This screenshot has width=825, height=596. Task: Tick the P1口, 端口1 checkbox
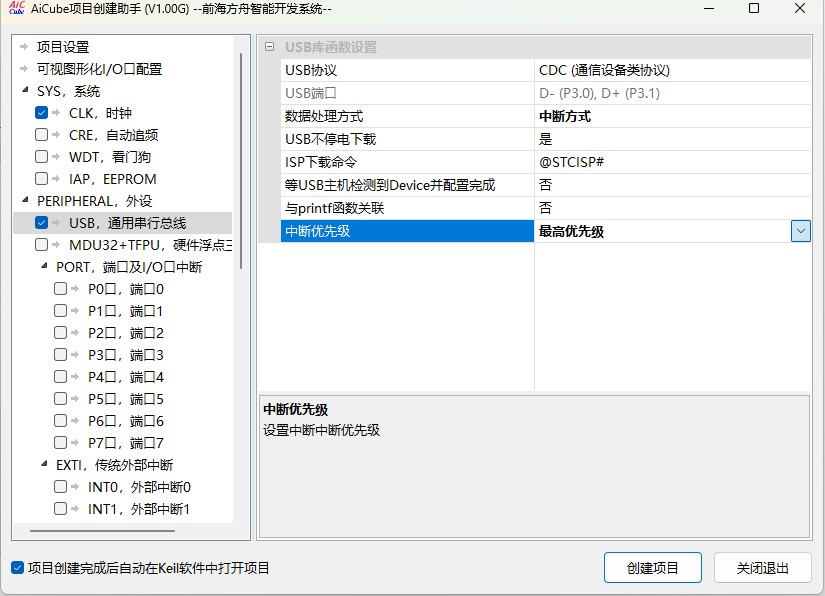(61, 311)
